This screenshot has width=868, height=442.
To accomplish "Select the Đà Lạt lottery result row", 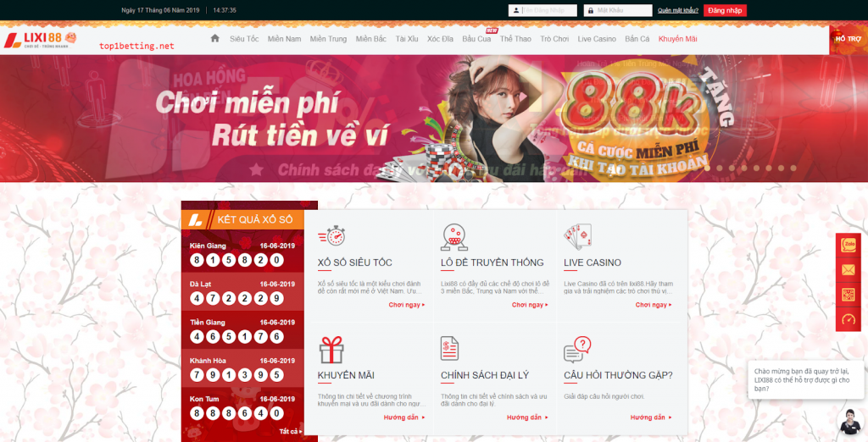I will pos(242,291).
